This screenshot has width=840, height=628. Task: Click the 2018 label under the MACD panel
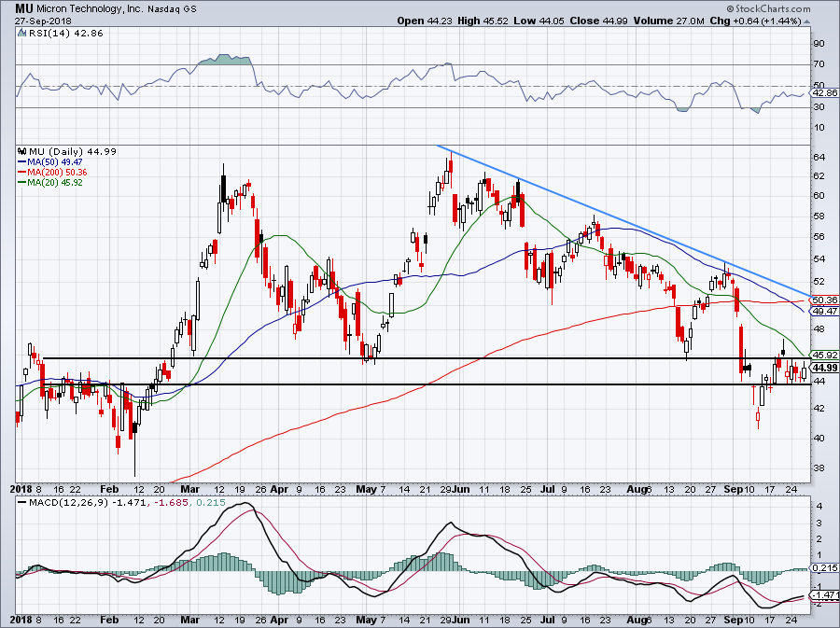coord(21,620)
